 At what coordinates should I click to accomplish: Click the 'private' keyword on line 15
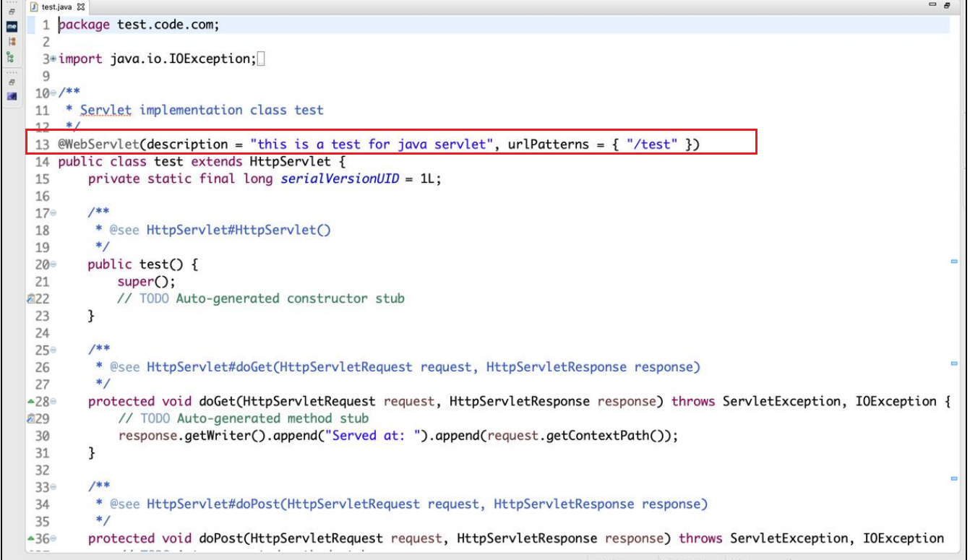coord(113,179)
